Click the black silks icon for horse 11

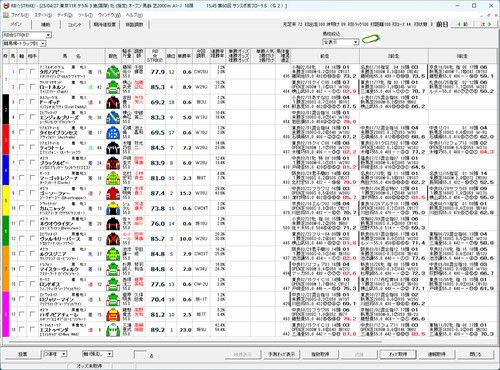click(113, 223)
